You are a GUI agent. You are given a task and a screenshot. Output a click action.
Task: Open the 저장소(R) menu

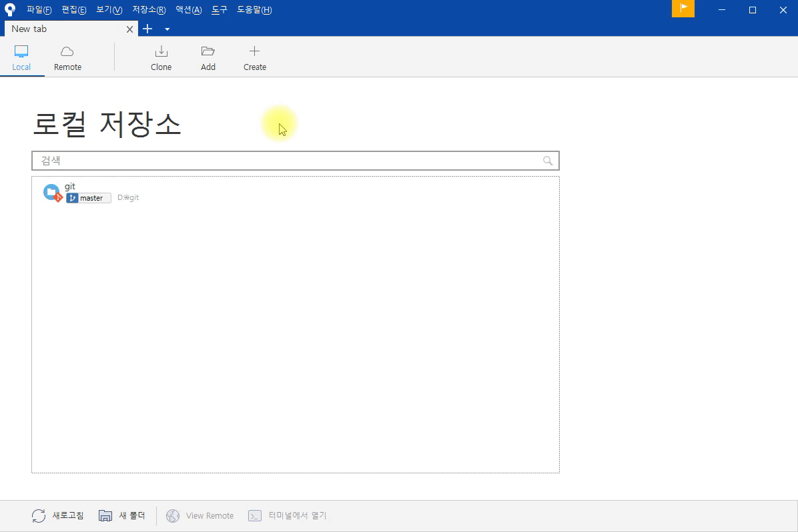point(149,9)
